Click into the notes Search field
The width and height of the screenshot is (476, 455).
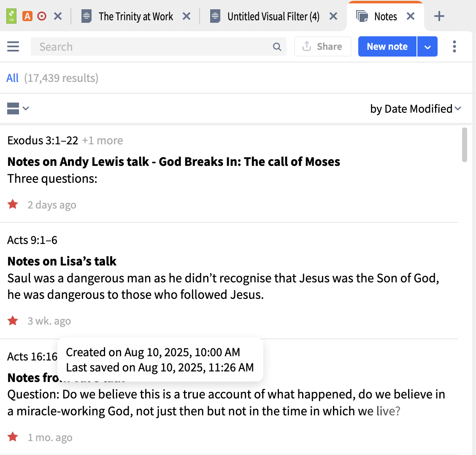click(159, 46)
